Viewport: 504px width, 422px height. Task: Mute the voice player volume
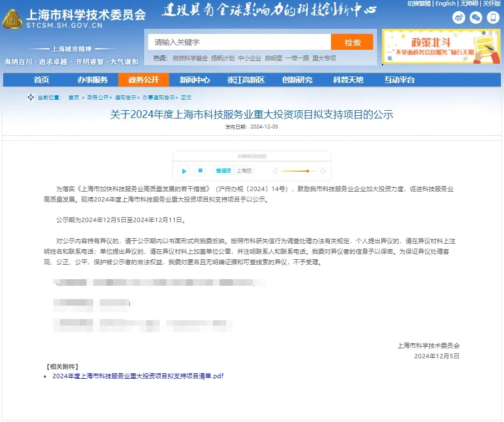click(x=275, y=171)
